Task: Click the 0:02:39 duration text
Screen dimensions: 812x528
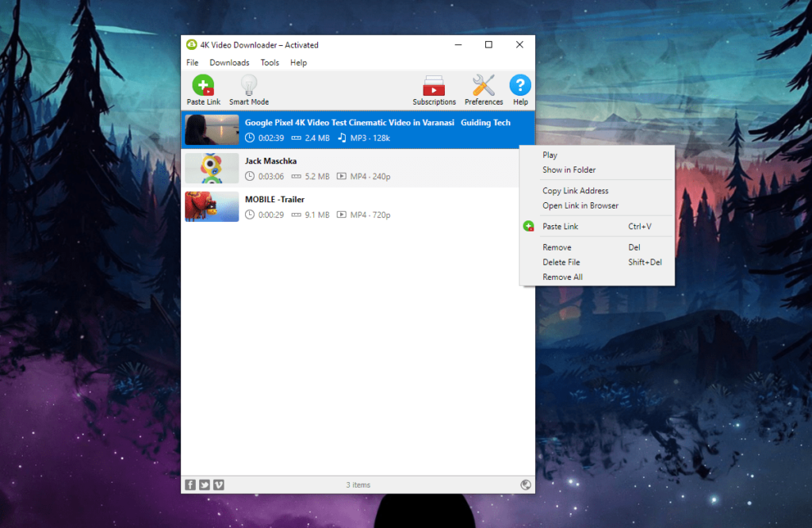Action: point(271,138)
